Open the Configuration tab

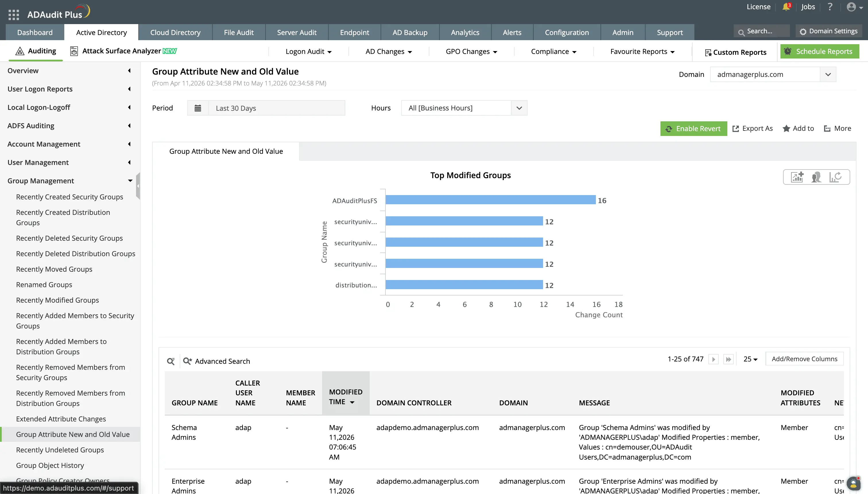click(567, 32)
